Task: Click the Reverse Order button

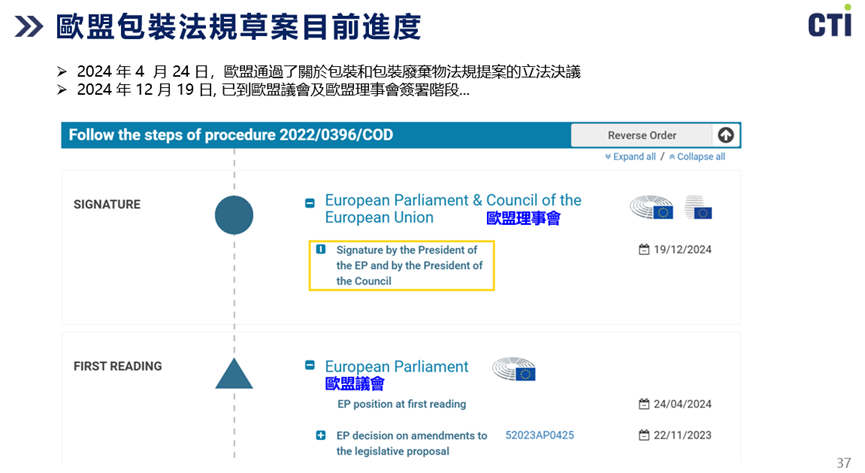Action: pos(642,135)
